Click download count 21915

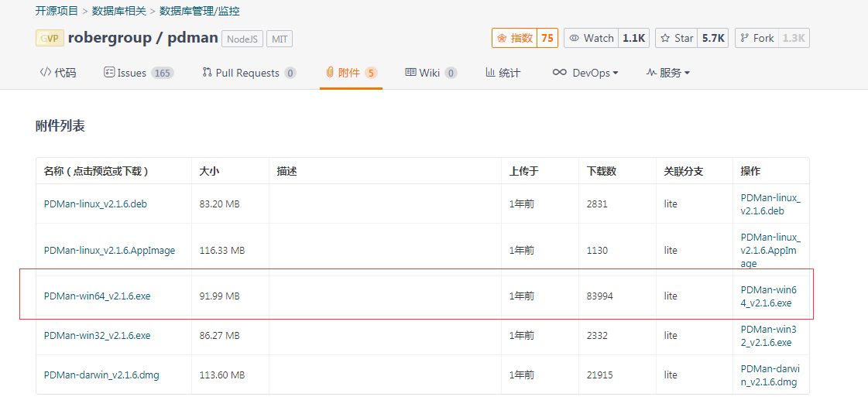(599, 375)
